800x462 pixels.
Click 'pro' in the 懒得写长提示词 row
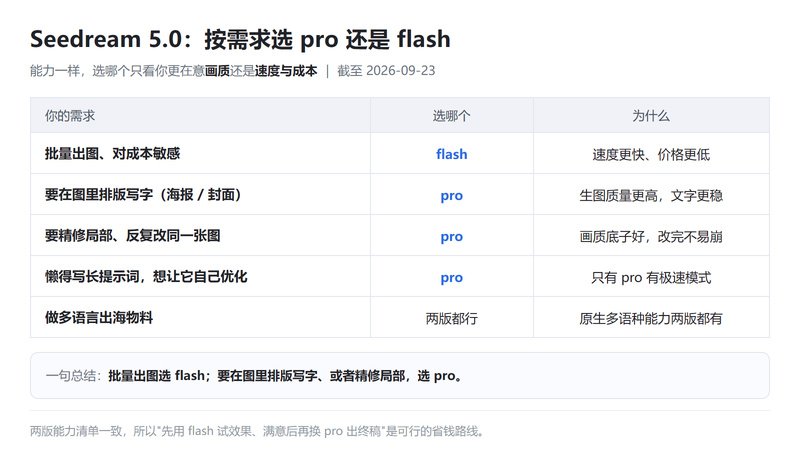[x=452, y=277]
